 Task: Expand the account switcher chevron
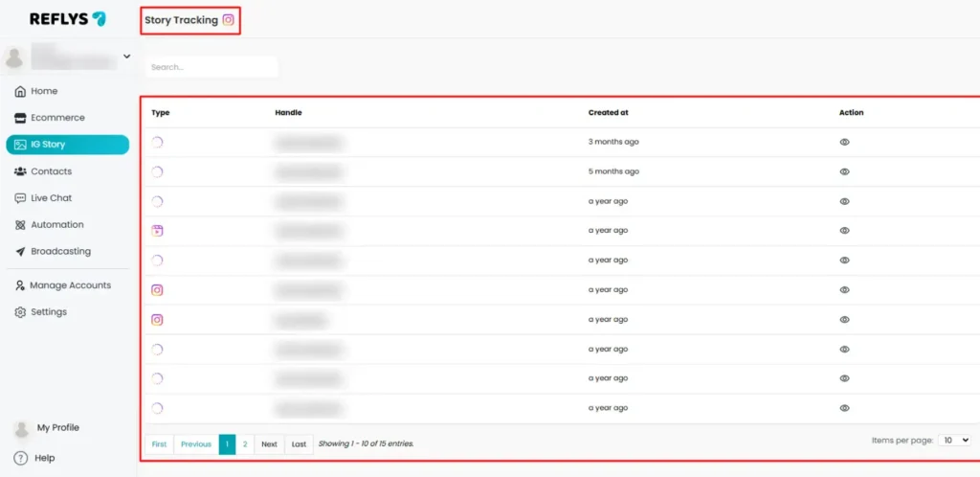pyautogui.click(x=126, y=57)
